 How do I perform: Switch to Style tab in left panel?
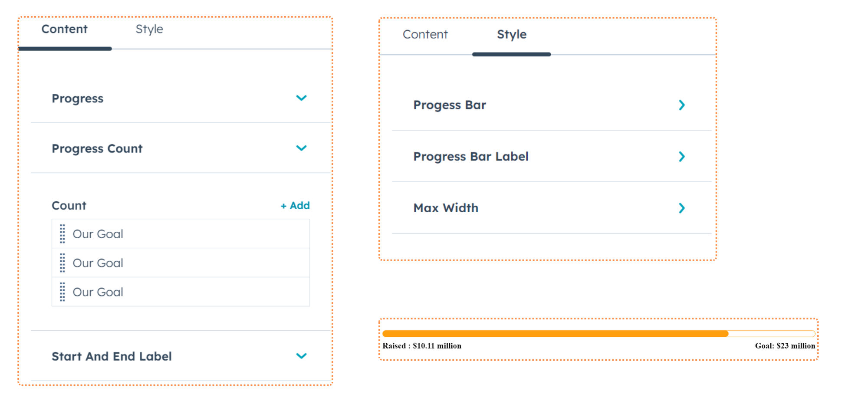[x=149, y=29]
